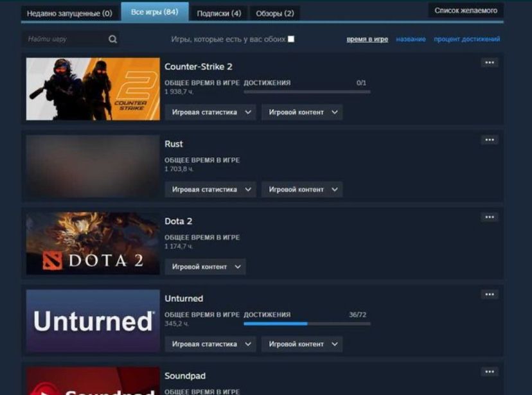
Task: Expand Игровой контент for Unturned
Action: pos(302,344)
